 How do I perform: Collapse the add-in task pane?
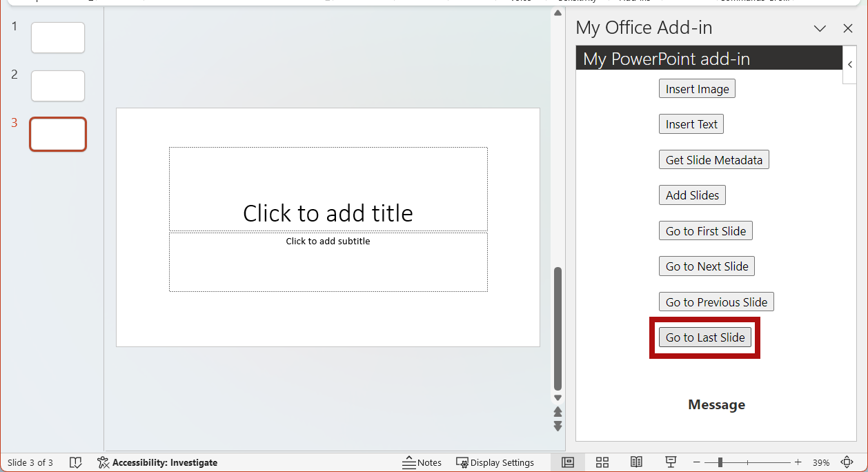pyautogui.click(x=849, y=64)
